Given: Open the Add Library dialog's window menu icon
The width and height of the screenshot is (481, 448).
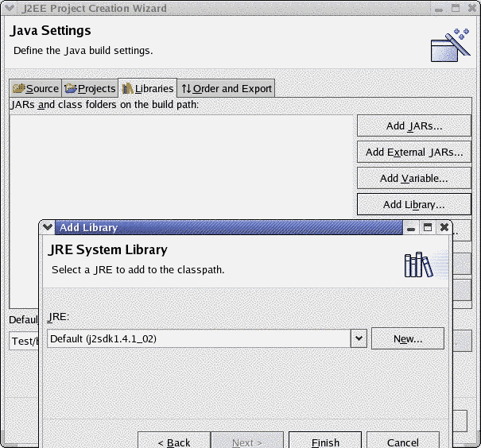Looking at the screenshot, I should [48, 227].
